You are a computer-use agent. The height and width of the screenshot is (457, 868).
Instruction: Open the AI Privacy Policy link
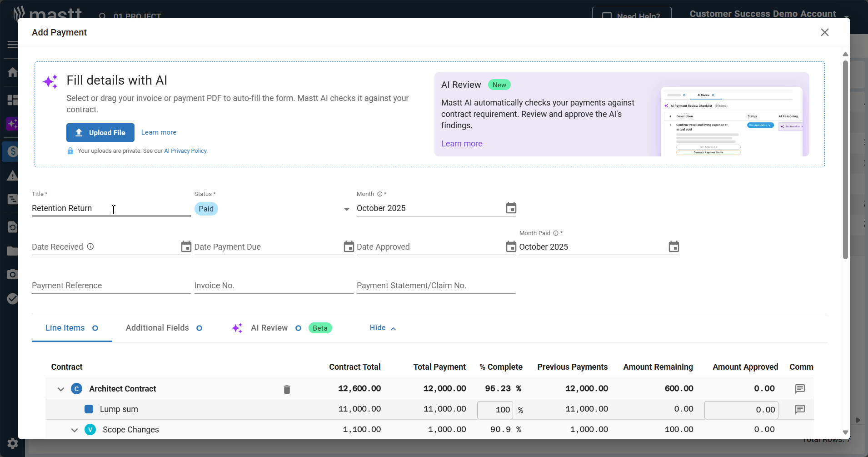tap(185, 151)
